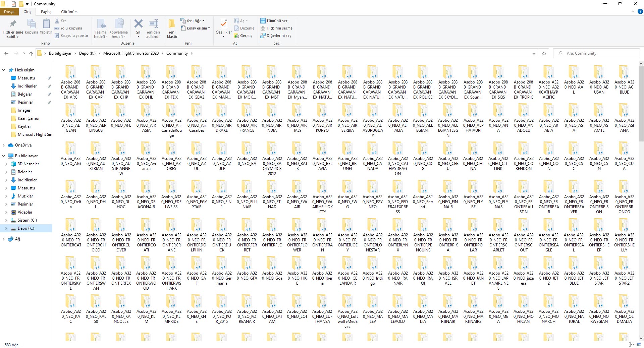Select Asobo_A320_NEO_NORWEGIAN folder
Viewport: 644px width, 348px height.
pos(599,309)
